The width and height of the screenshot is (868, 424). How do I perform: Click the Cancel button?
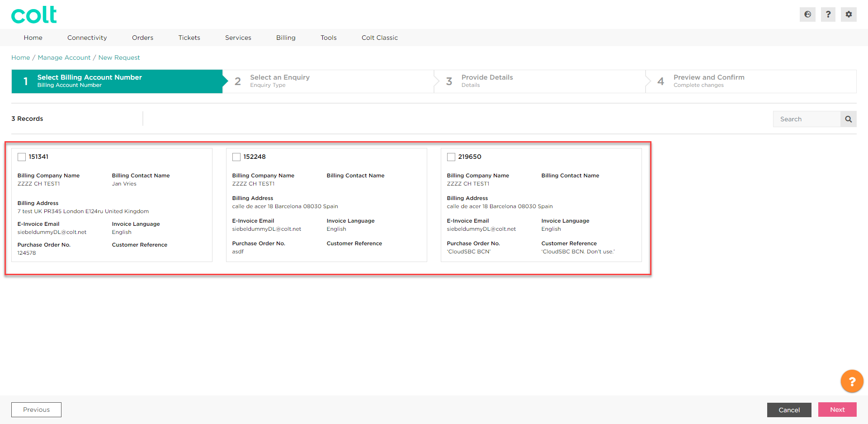(x=789, y=410)
